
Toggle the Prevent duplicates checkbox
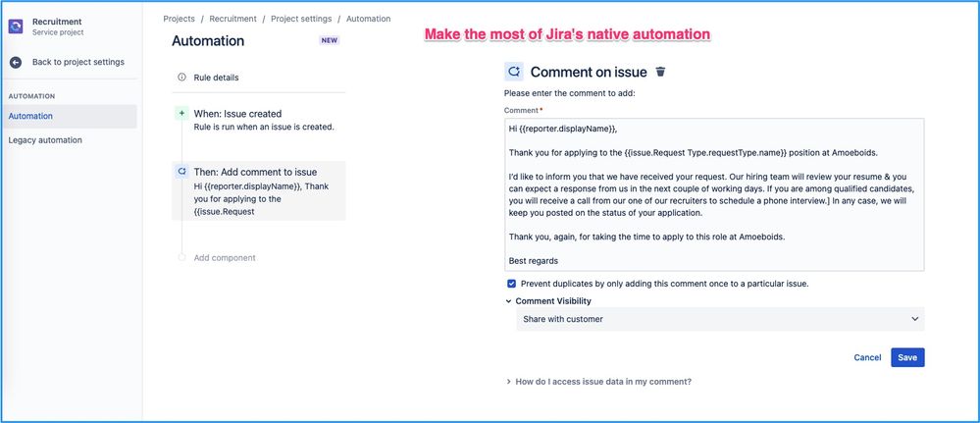(x=511, y=284)
